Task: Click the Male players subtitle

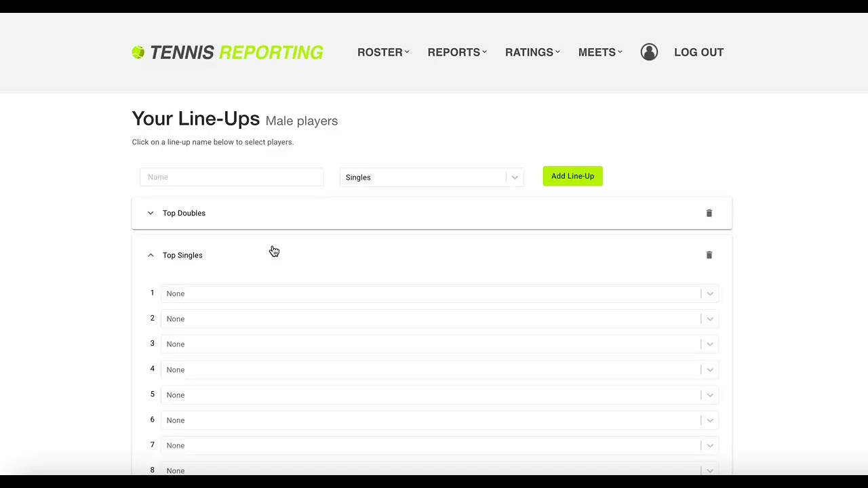Action: point(302,121)
